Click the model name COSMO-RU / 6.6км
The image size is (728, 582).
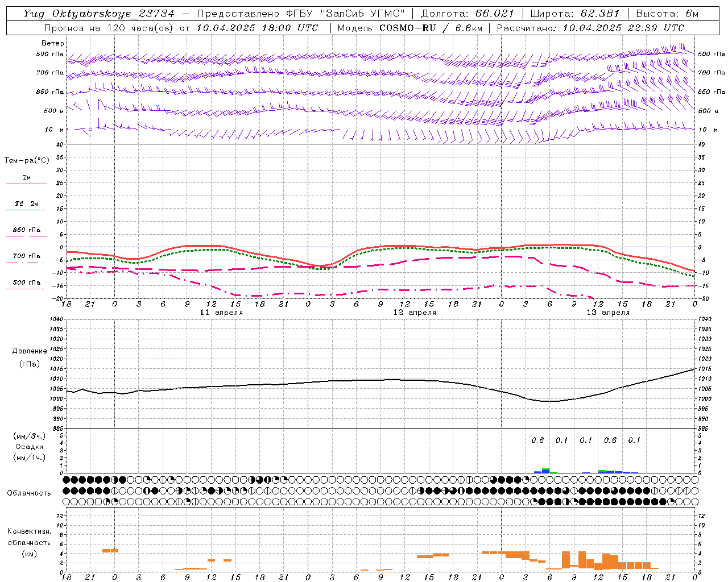pos(431,28)
